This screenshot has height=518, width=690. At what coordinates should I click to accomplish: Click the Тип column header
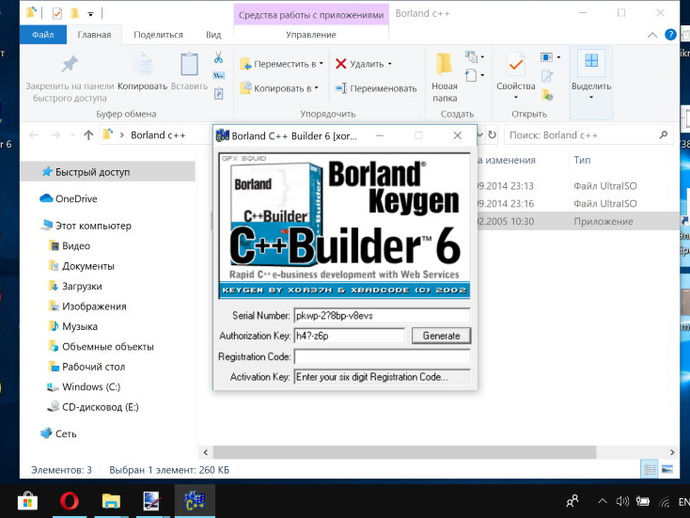[582, 160]
